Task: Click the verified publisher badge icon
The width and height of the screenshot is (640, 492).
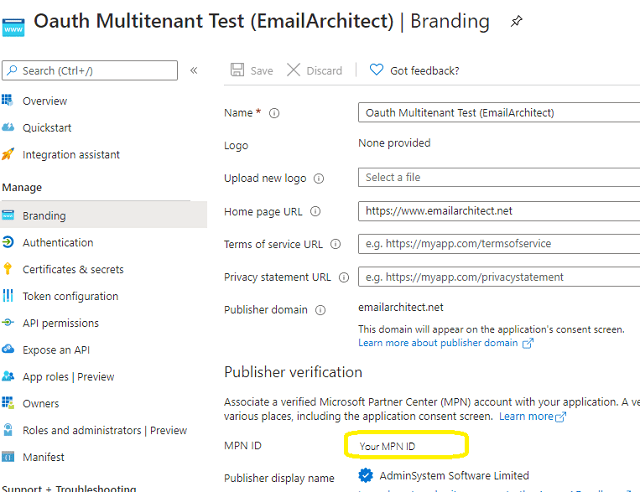Action: (x=366, y=475)
